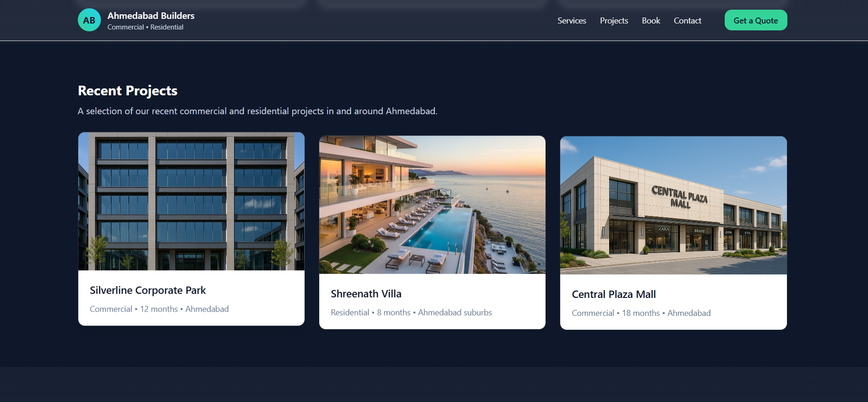Image resolution: width=868 pixels, height=402 pixels.
Task: Click the recent projects description paragraph
Action: pyautogui.click(x=258, y=111)
